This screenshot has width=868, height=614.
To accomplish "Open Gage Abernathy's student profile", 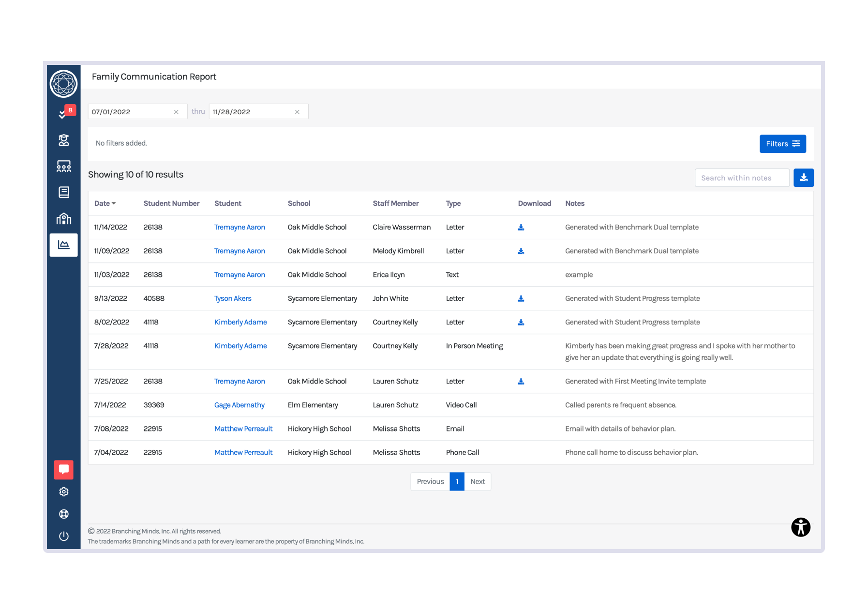I will tap(239, 405).
